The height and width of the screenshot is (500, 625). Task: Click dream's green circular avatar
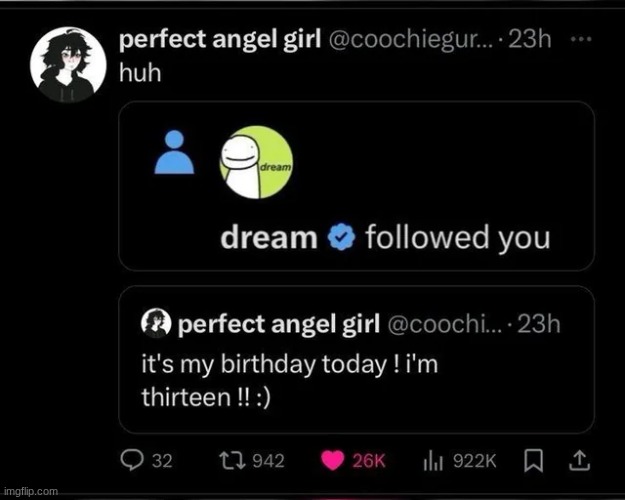[256, 160]
